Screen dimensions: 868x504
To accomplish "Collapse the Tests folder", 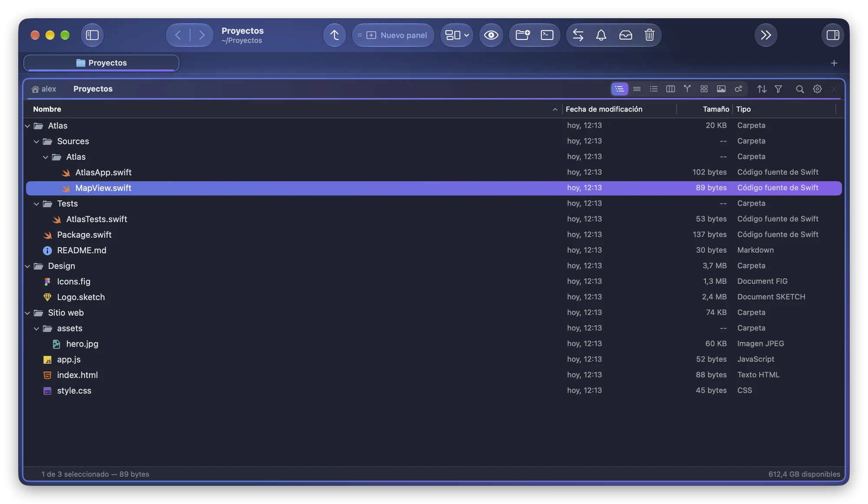I will (x=36, y=204).
